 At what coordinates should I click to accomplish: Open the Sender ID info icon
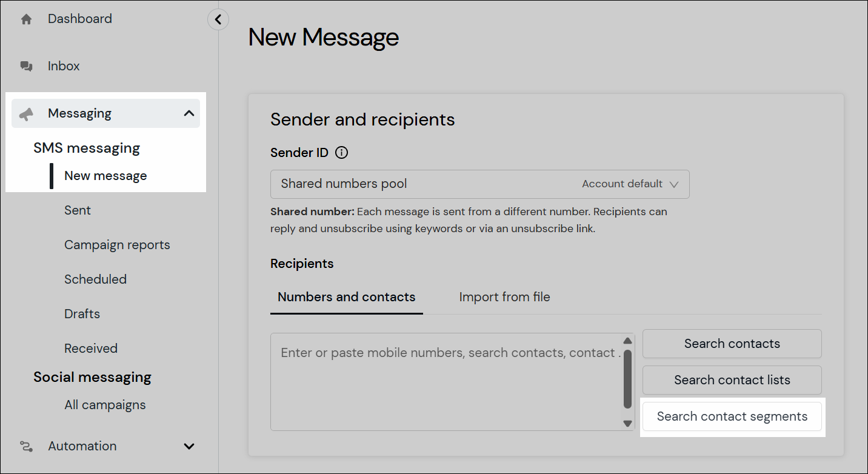pos(341,153)
